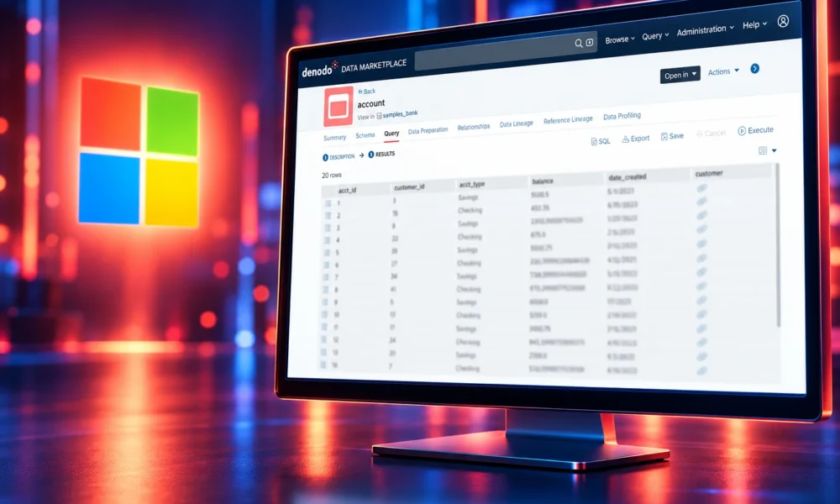840x504 pixels.
Task: Click the search magnifier icon
Action: point(579,44)
